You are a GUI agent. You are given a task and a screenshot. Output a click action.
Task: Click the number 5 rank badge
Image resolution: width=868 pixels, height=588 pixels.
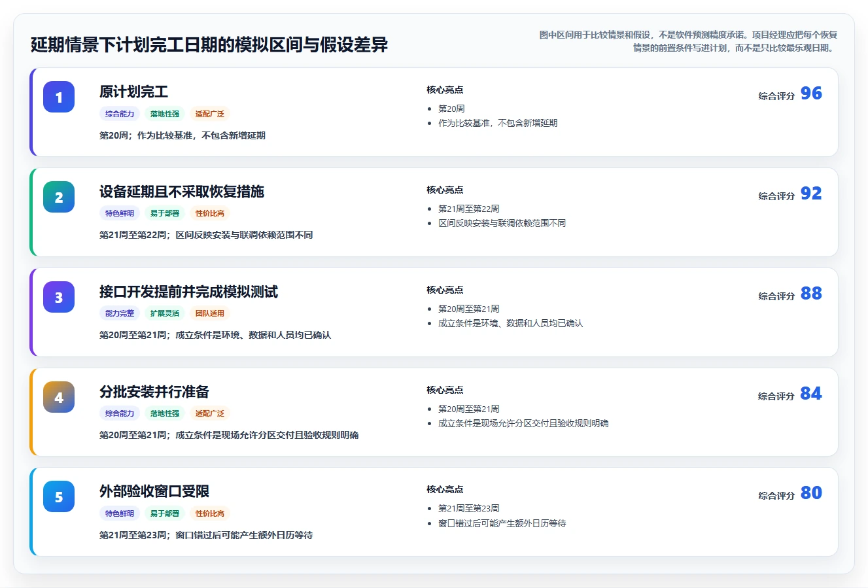59,496
